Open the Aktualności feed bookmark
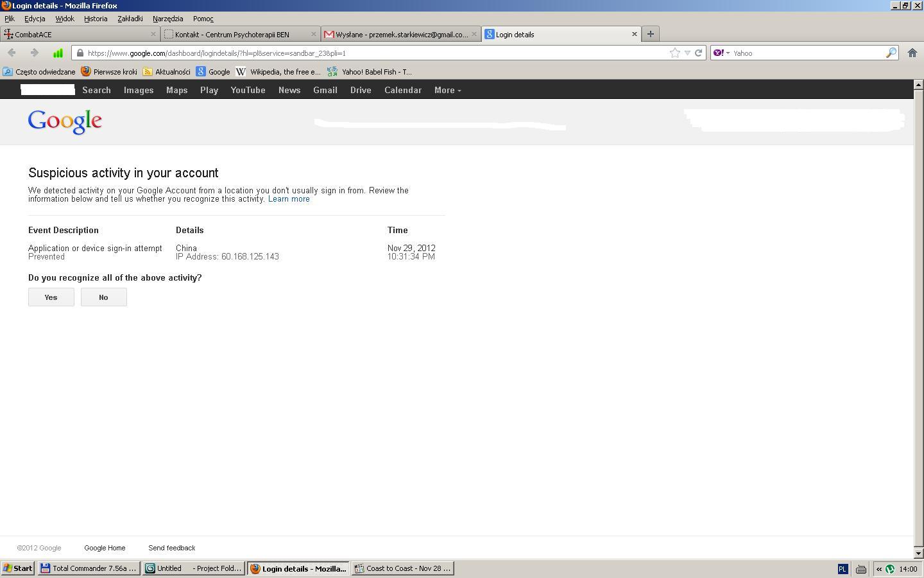 click(x=166, y=72)
